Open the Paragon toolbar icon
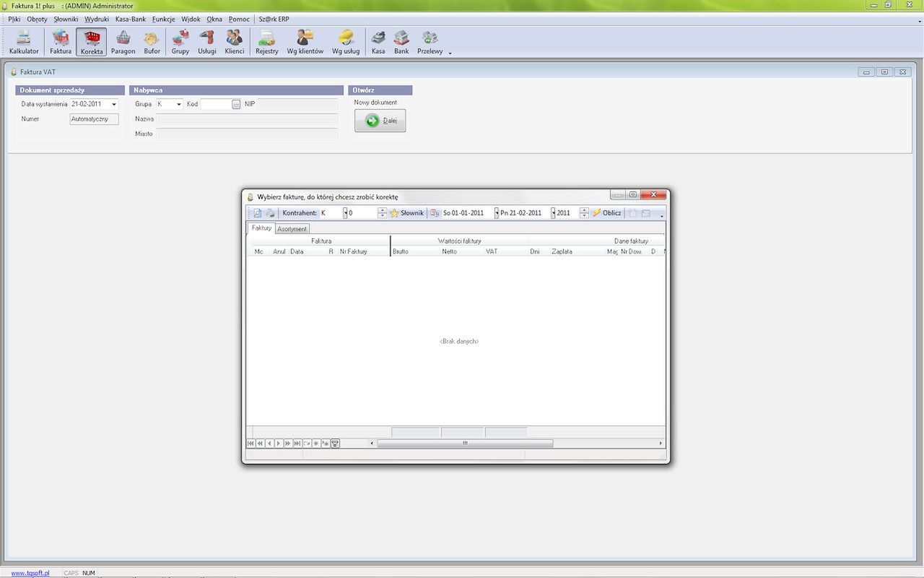 pos(123,43)
